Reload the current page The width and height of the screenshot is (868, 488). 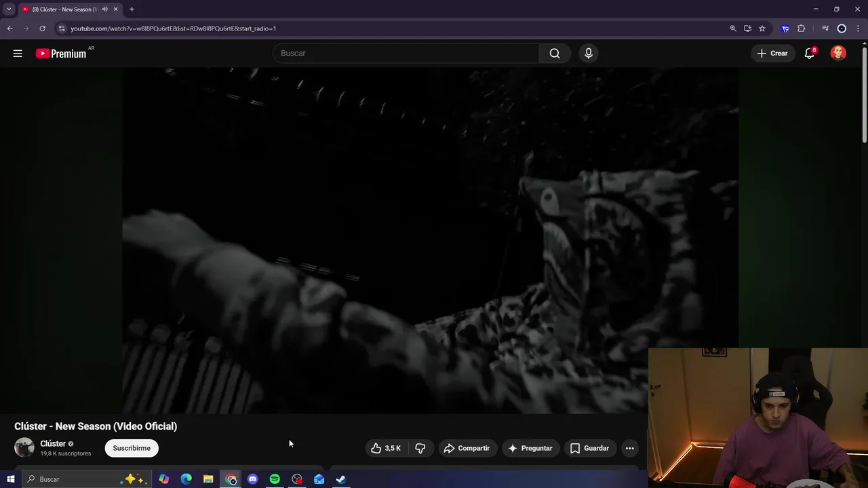pos(42,28)
